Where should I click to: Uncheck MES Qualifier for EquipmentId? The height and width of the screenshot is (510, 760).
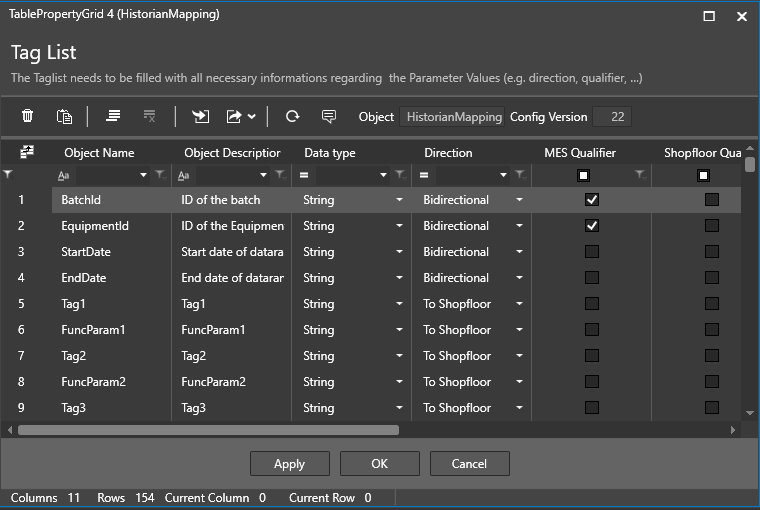pyautogui.click(x=592, y=226)
